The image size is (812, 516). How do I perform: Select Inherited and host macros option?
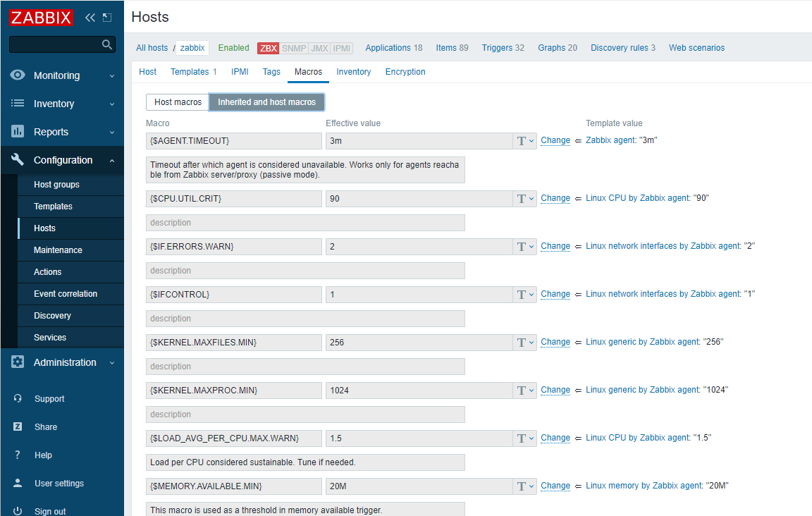point(266,102)
